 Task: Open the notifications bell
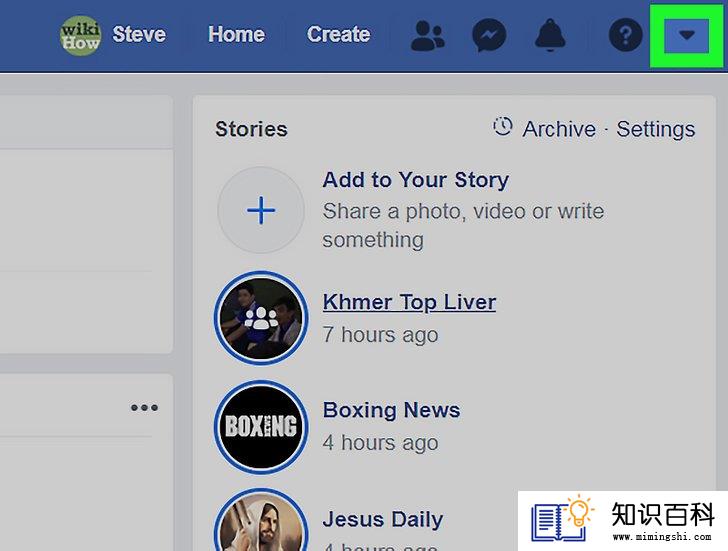pos(550,35)
